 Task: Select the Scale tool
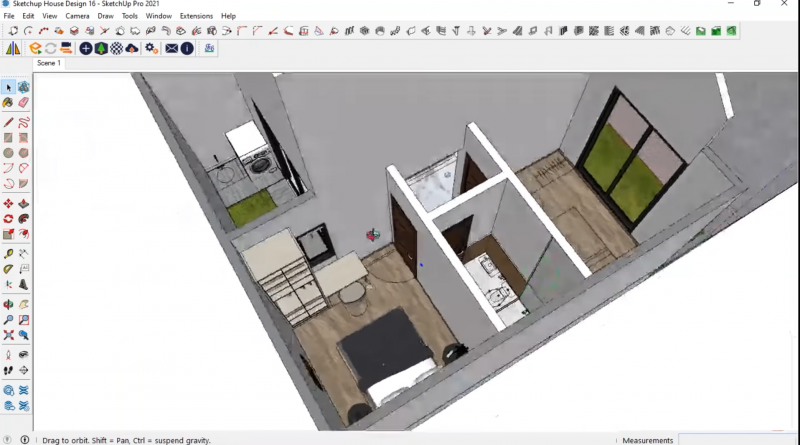pyautogui.click(x=8, y=234)
